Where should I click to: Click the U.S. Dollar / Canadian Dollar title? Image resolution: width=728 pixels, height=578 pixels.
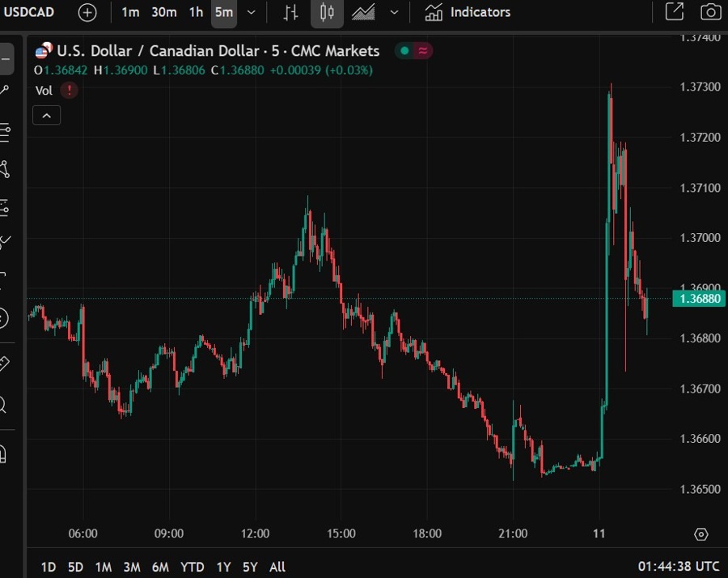[x=158, y=51]
